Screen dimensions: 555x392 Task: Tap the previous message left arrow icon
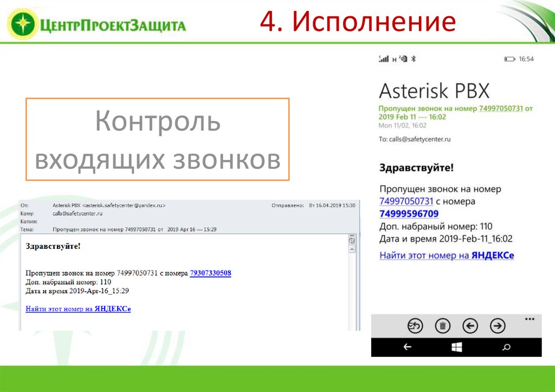[x=470, y=326]
